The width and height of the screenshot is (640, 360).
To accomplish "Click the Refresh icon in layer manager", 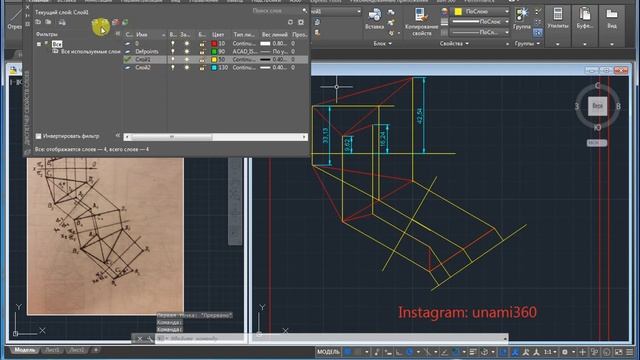I will 290,22.
